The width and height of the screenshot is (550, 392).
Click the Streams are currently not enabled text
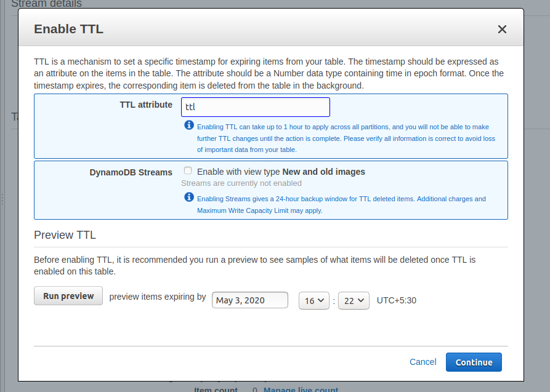(x=241, y=183)
